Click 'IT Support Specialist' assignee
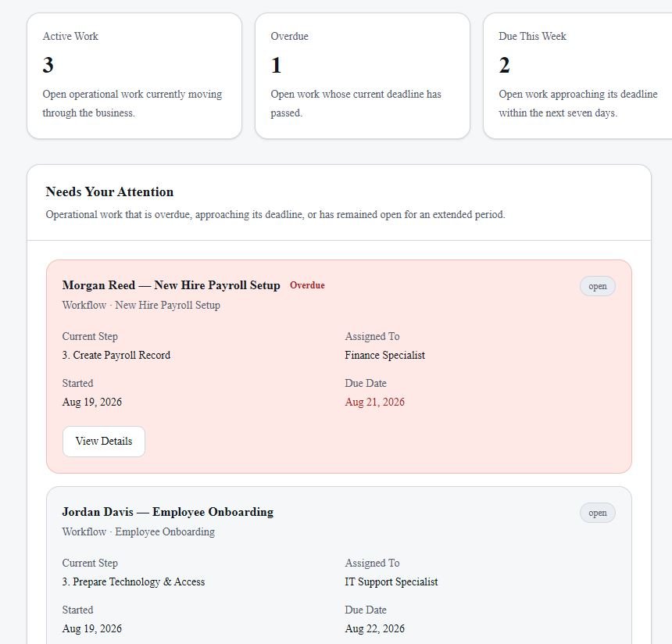Image resolution: width=672 pixels, height=644 pixels. [391, 581]
